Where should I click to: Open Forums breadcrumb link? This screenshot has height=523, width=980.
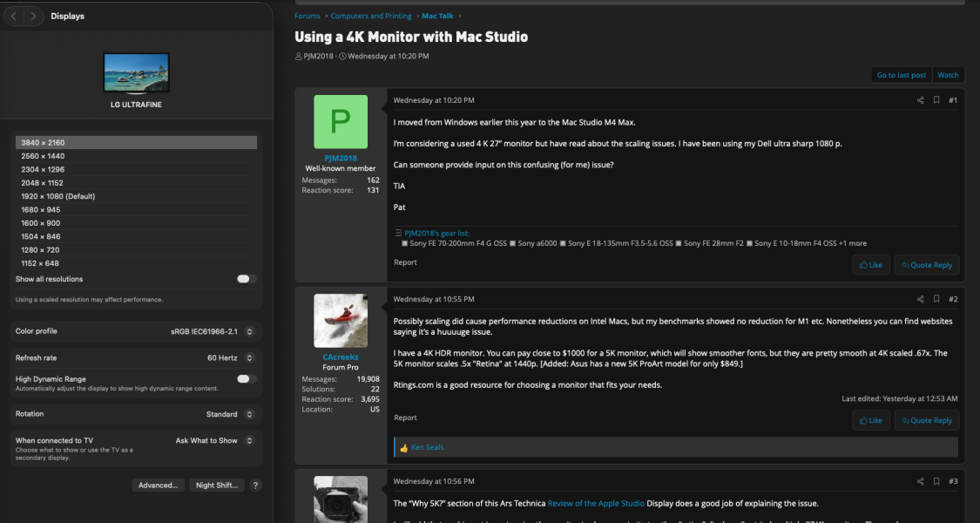coord(307,16)
